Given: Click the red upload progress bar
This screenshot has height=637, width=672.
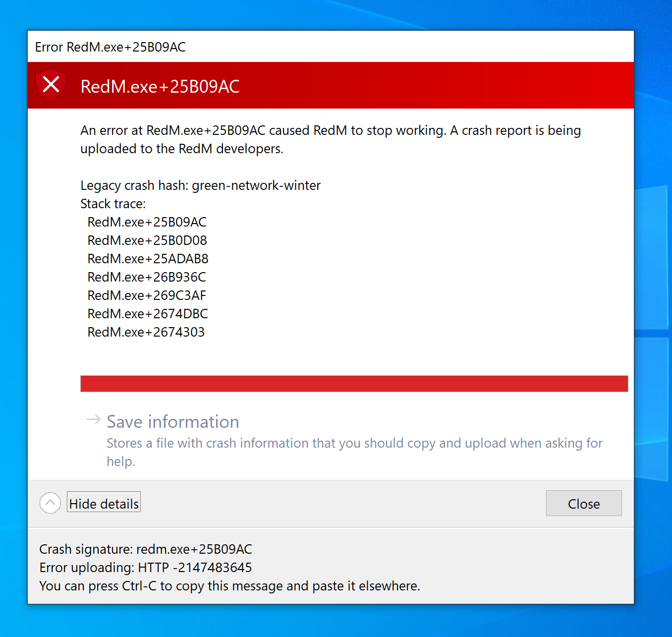Looking at the screenshot, I should tap(354, 383).
